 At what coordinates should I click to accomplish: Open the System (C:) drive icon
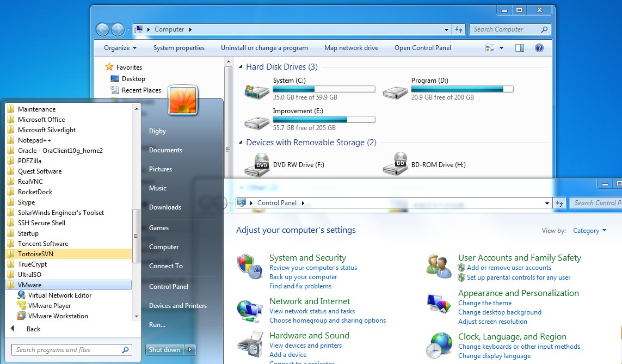pyautogui.click(x=255, y=91)
